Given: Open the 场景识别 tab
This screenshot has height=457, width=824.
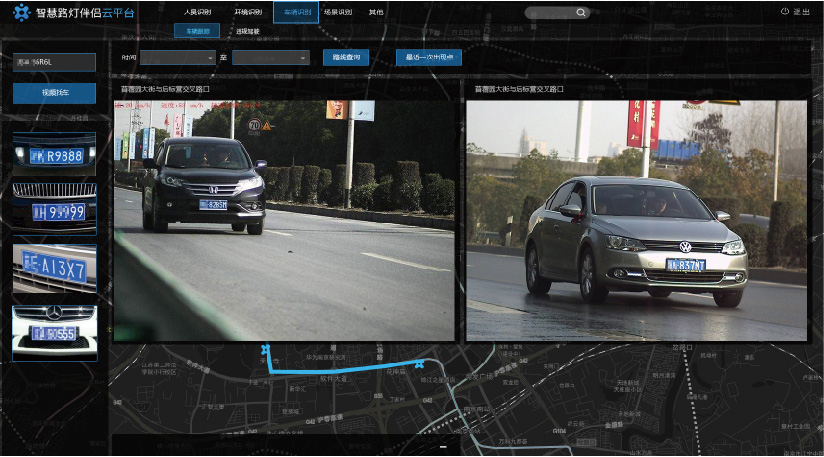Looking at the screenshot, I should [x=338, y=13].
